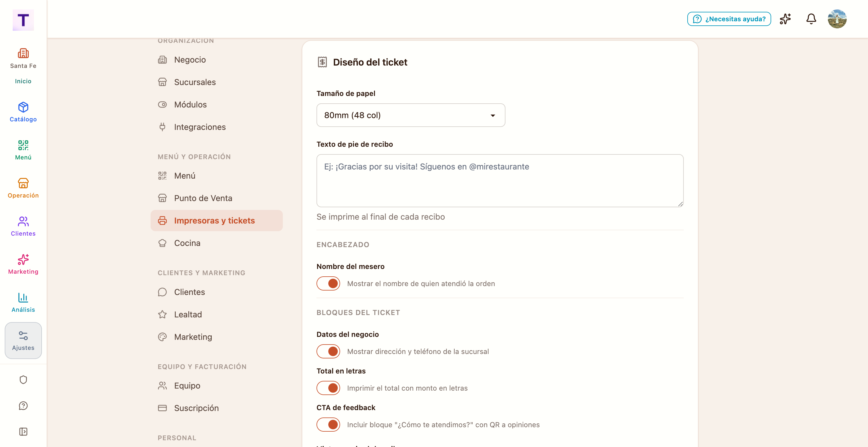
Task: Click the Diseño del ticket receipt icon
Action: pyautogui.click(x=322, y=62)
